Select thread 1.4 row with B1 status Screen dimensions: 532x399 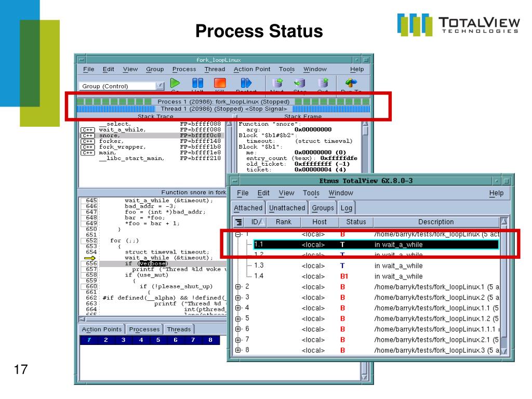(376, 276)
